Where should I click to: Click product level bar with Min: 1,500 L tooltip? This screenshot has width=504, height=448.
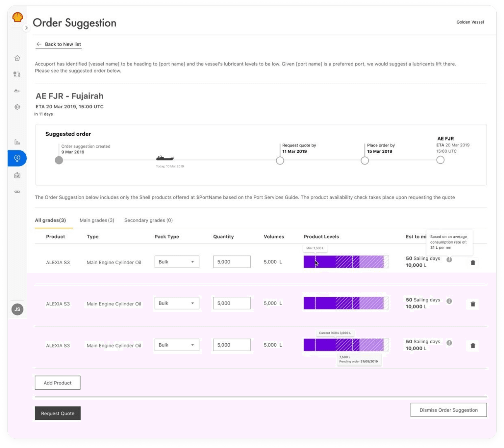pos(346,262)
